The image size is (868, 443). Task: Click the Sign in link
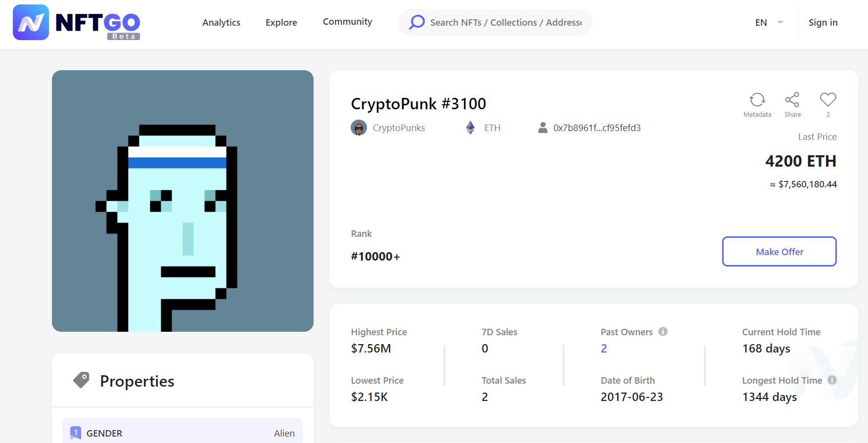tap(823, 22)
